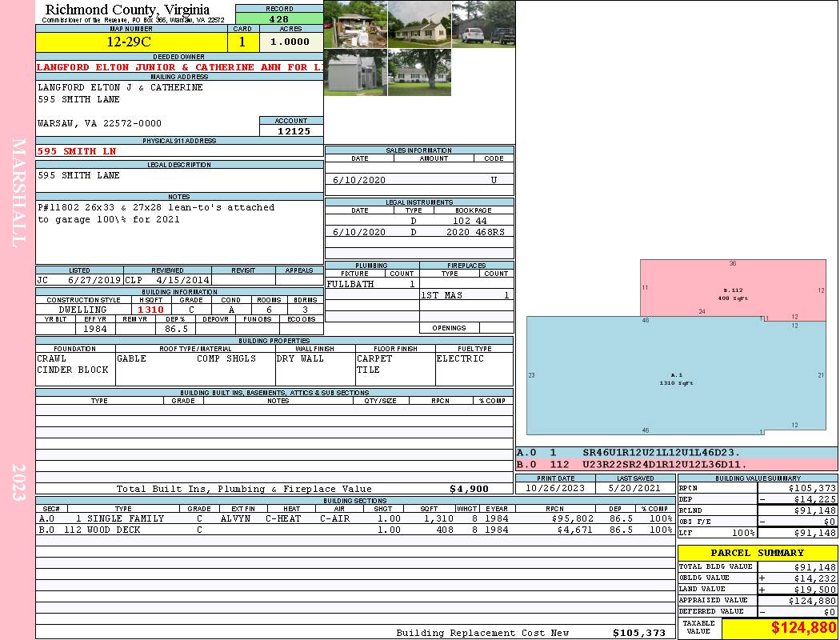Click the exterior finish ALVYN

pos(235,518)
